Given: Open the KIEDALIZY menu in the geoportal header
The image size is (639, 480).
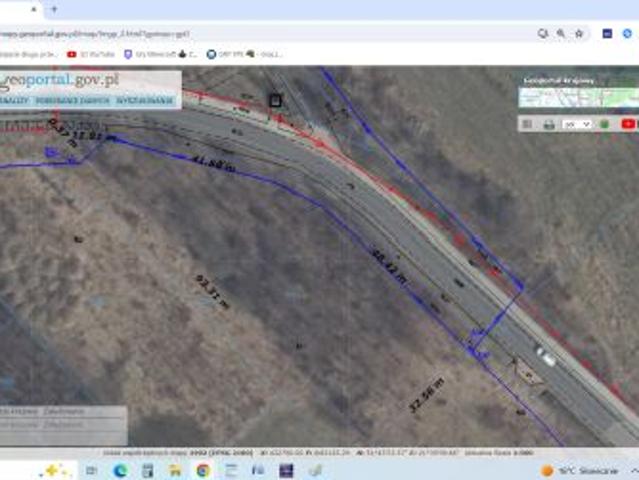Looking at the screenshot, I should click(14, 101).
